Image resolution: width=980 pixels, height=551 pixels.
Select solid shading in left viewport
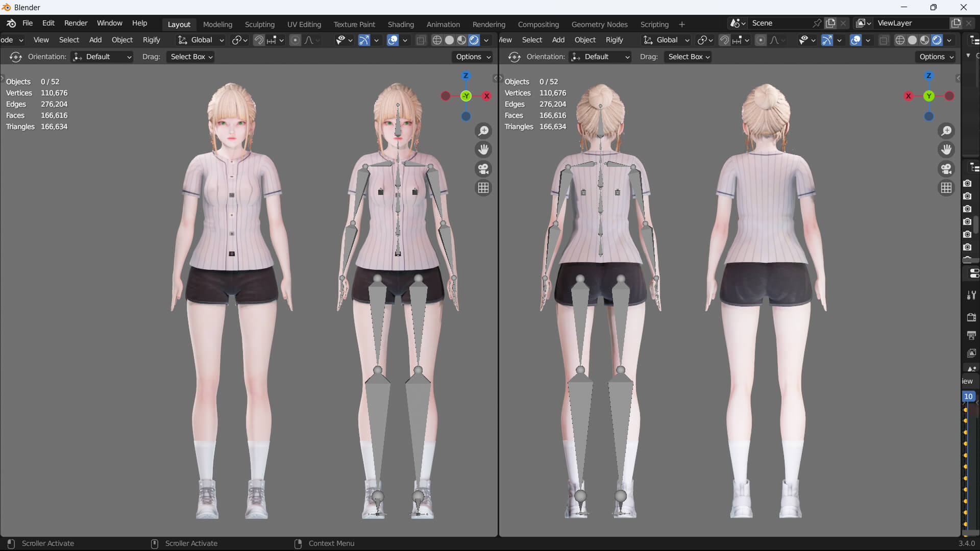449,40
